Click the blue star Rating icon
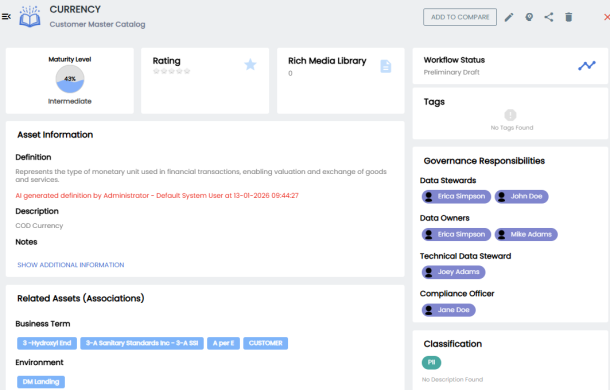The image size is (610, 390). click(x=250, y=64)
